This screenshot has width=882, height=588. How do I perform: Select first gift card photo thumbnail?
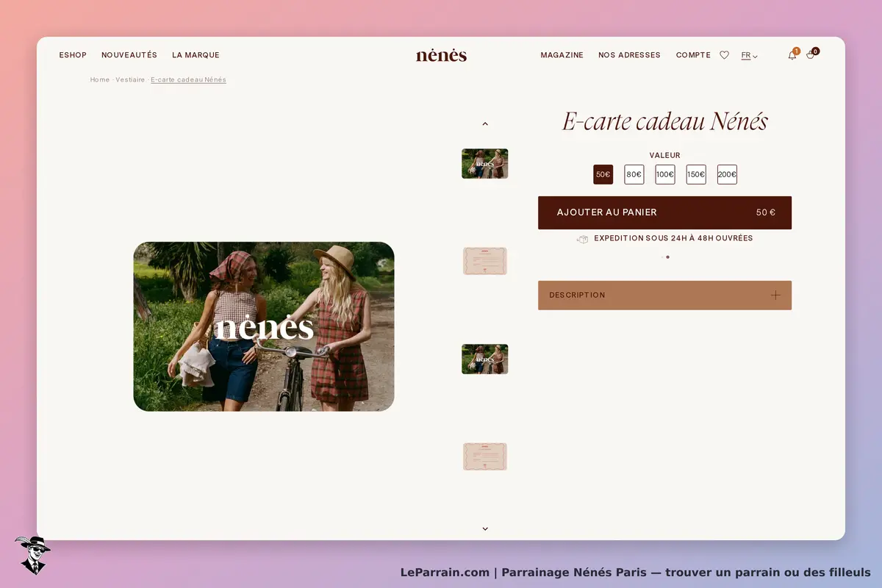[x=485, y=164]
